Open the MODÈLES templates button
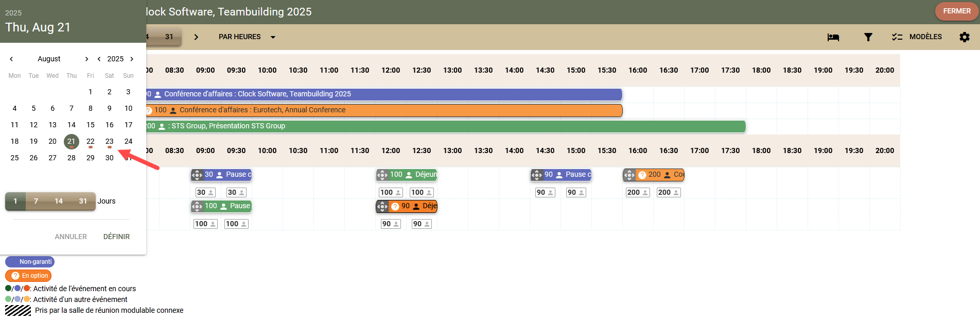 click(x=917, y=37)
